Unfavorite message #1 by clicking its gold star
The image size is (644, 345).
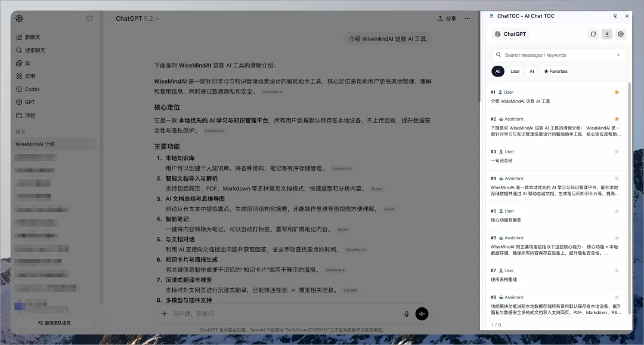pyautogui.click(x=617, y=92)
